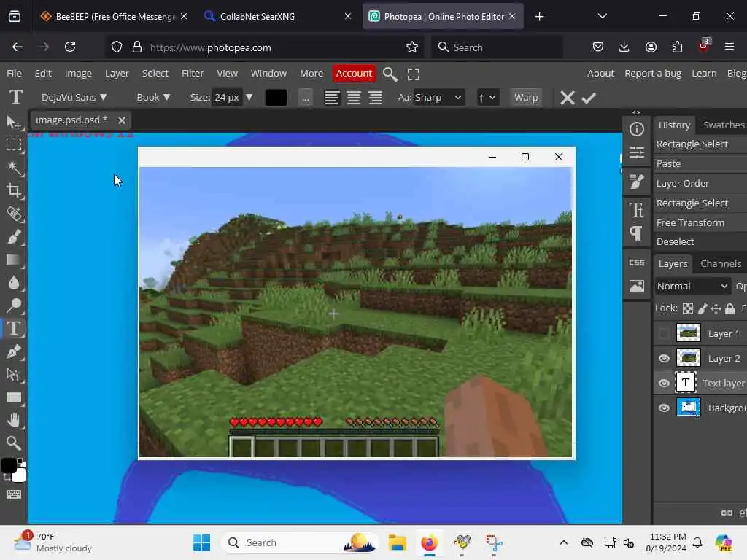Align text center
The width and height of the screenshot is (747, 560).
click(x=354, y=98)
